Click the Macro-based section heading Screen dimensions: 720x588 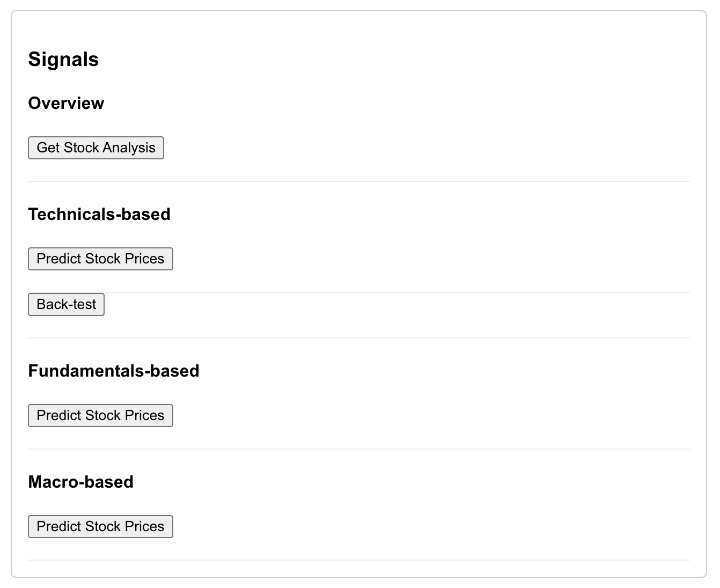coord(80,482)
